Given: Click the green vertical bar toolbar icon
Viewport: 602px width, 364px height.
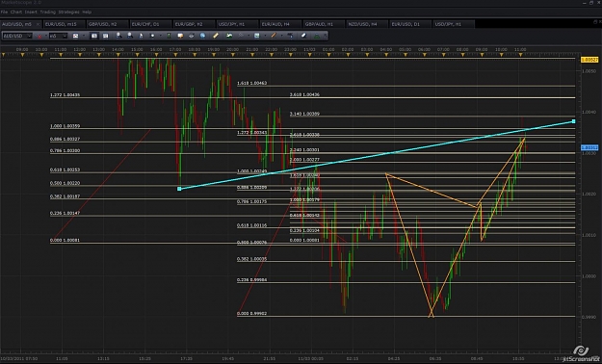Looking at the screenshot, I should click(x=169, y=36).
